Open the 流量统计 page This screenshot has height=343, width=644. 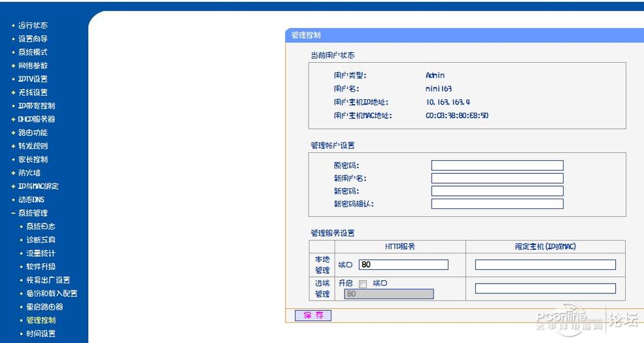[x=41, y=253]
